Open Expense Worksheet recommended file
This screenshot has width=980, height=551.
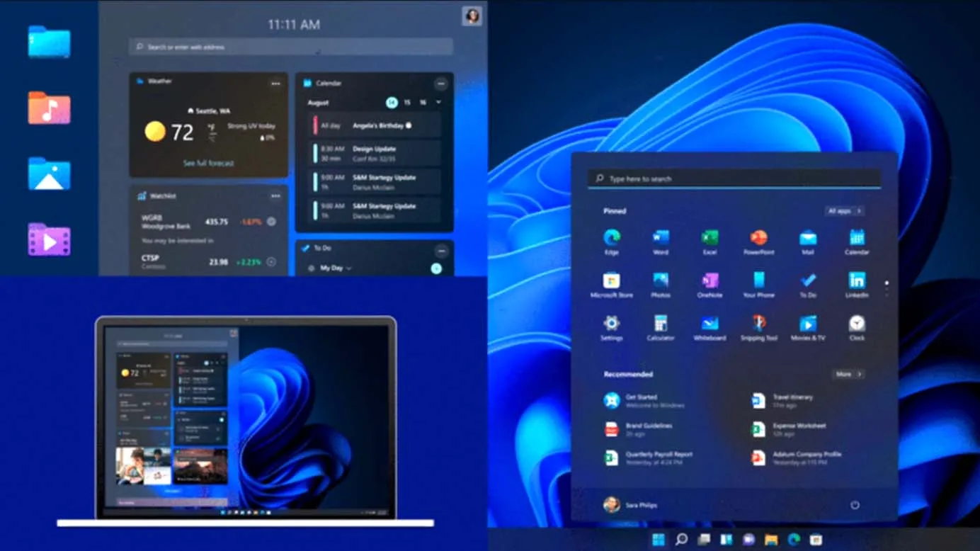click(789, 429)
